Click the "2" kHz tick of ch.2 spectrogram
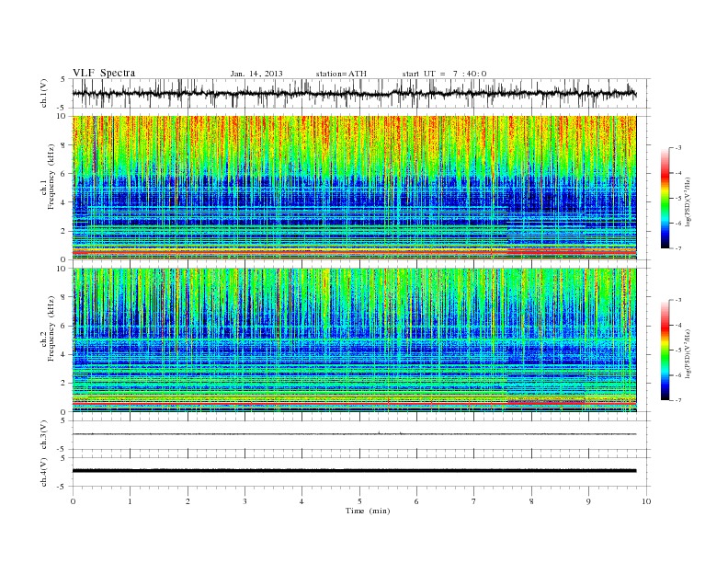Image resolution: width=728 pixels, height=563 pixels. (63, 384)
